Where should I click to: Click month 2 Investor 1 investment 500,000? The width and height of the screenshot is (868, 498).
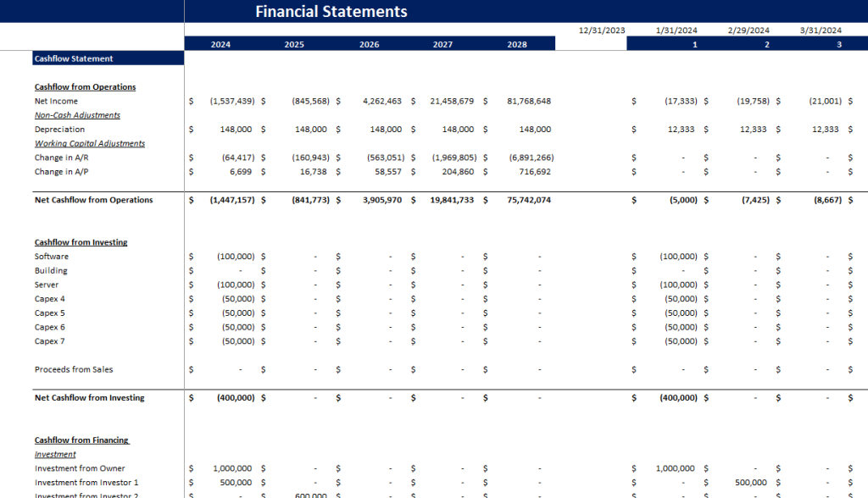pos(751,483)
